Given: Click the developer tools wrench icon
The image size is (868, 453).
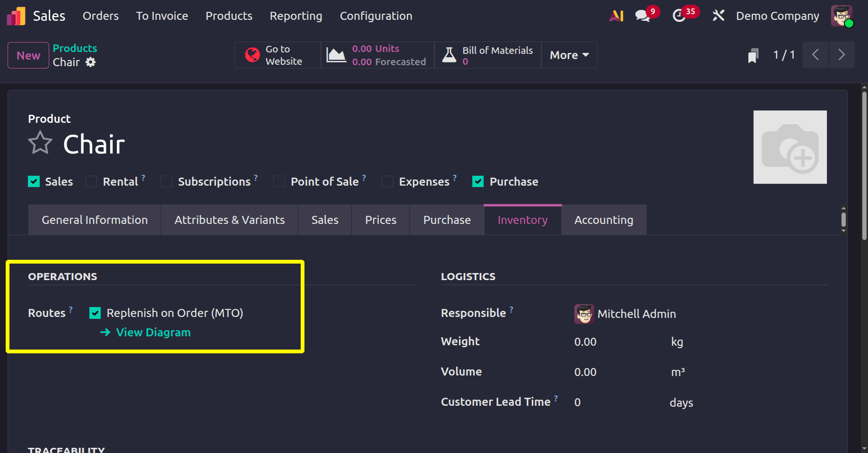Looking at the screenshot, I should pyautogui.click(x=718, y=15).
